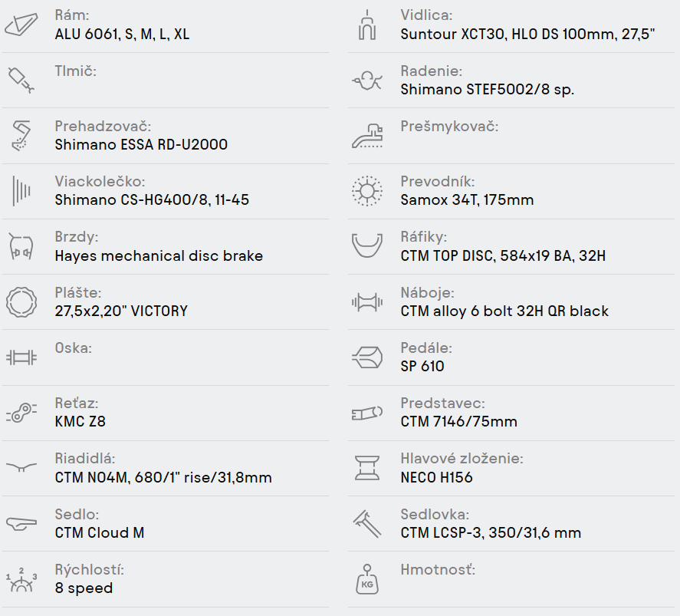
Task: Click the chain value 'KMC Z8'
Action: tap(80, 422)
